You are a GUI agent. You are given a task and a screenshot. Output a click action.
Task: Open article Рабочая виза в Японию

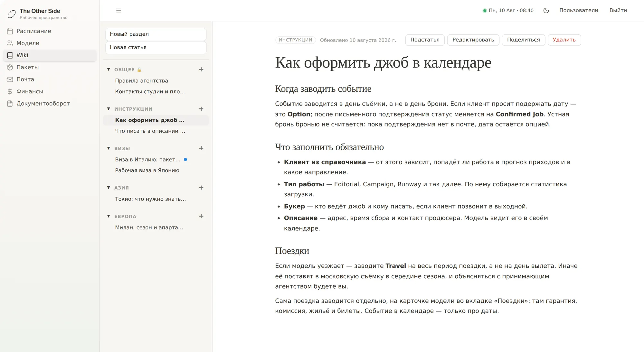156,171
